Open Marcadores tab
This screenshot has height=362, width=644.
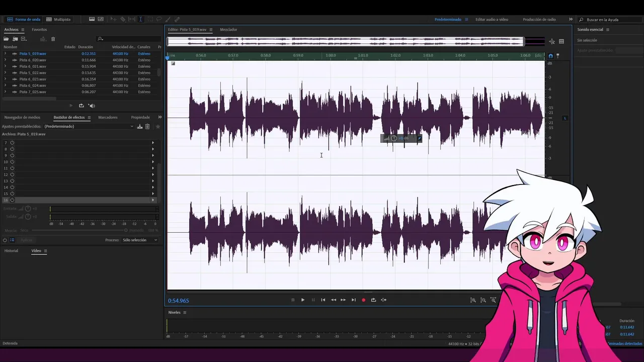coord(108,117)
